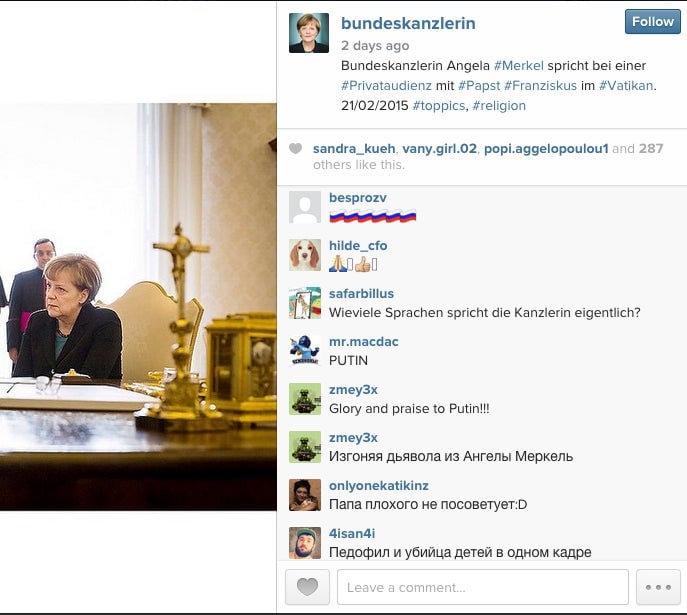This screenshot has height=615, width=687.
Task: Click onlyonekatikinz's profile picture
Action: (x=305, y=495)
